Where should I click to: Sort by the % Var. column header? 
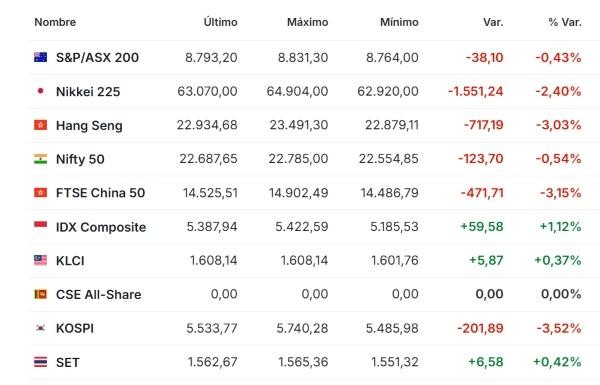click(565, 22)
